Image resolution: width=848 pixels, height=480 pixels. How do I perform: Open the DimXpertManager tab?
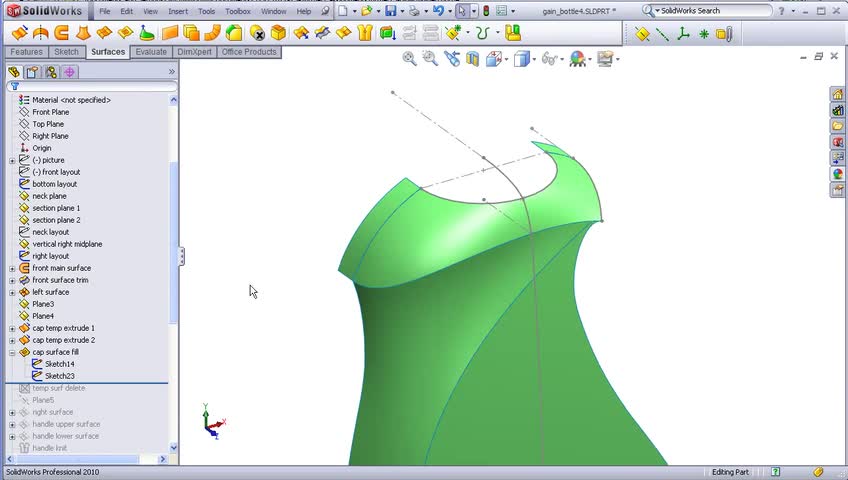click(x=70, y=72)
